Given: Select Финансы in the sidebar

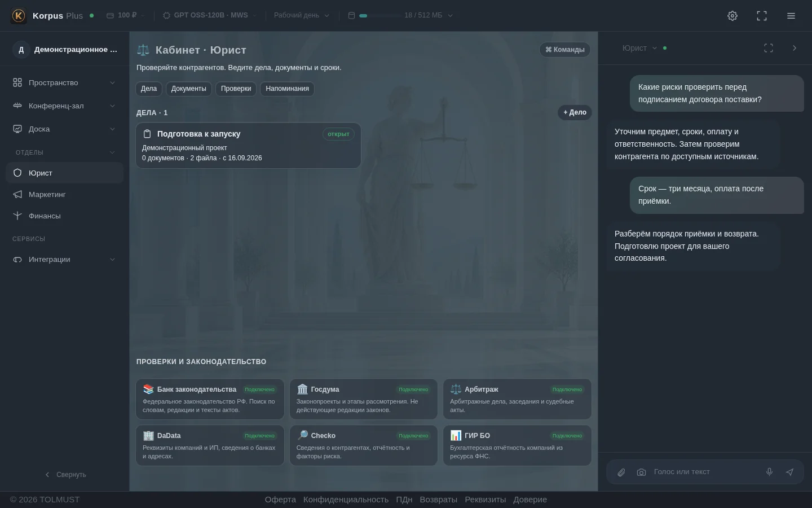Looking at the screenshot, I should tap(64, 216).
